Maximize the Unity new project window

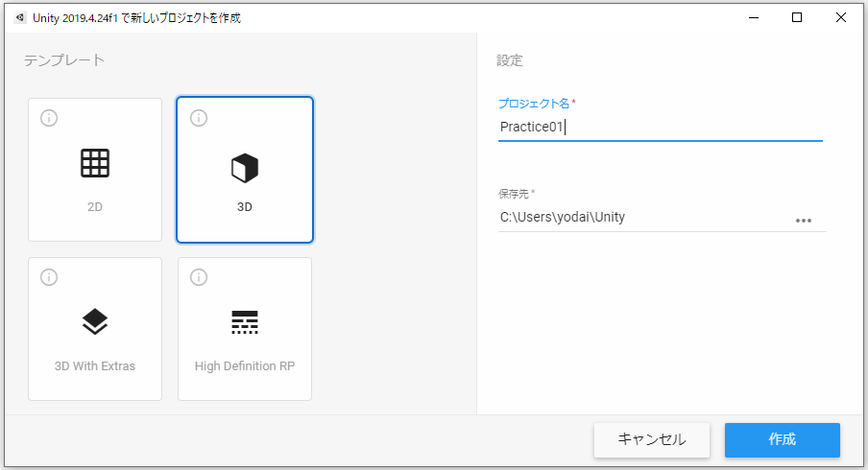pos(797,17)
